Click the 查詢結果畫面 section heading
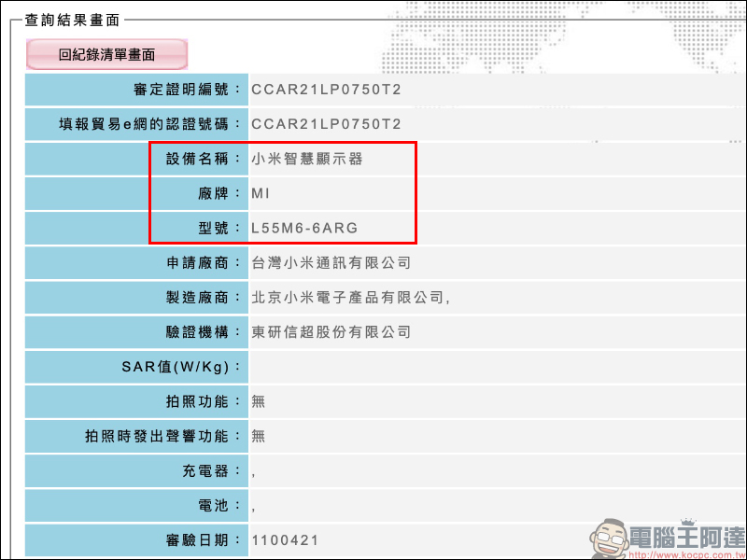The image size is (747, 560). (72, 20)
